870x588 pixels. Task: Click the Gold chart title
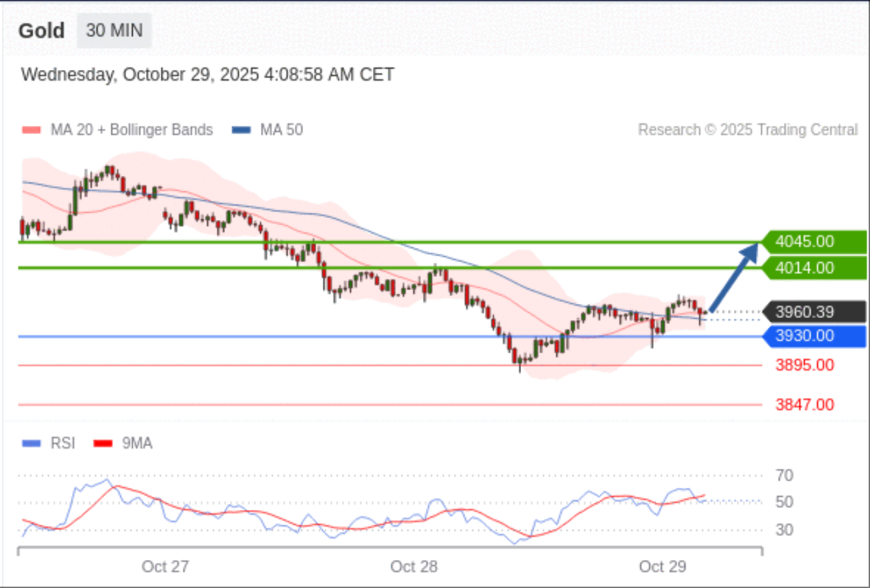click(x=41, y=31)
